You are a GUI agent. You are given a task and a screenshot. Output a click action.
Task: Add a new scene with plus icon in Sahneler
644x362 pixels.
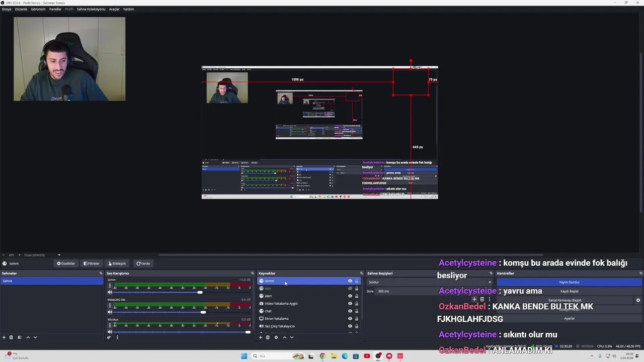tap(4, 337)
